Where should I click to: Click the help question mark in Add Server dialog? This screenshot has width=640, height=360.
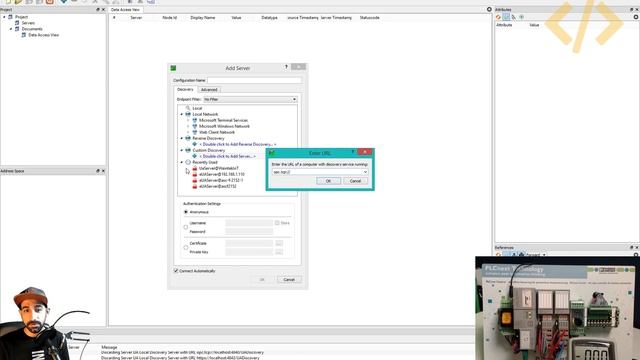click(x=286, y=67)
